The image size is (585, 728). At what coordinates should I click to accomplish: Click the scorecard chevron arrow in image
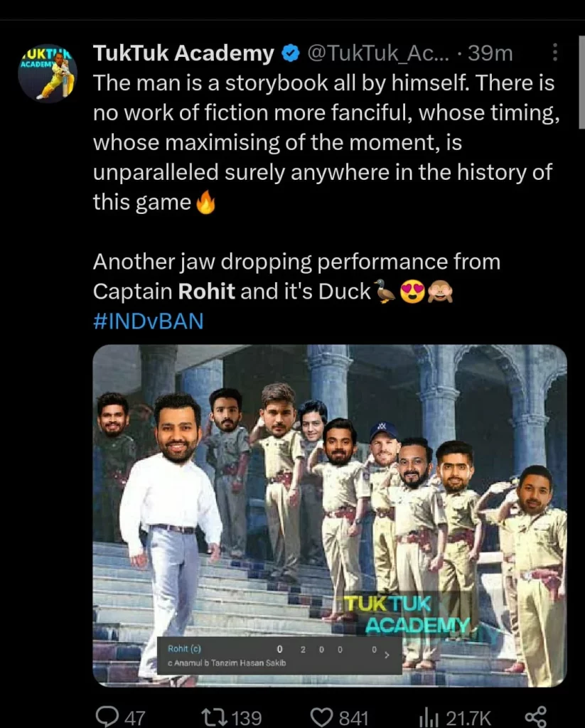(x=387, y=655)
